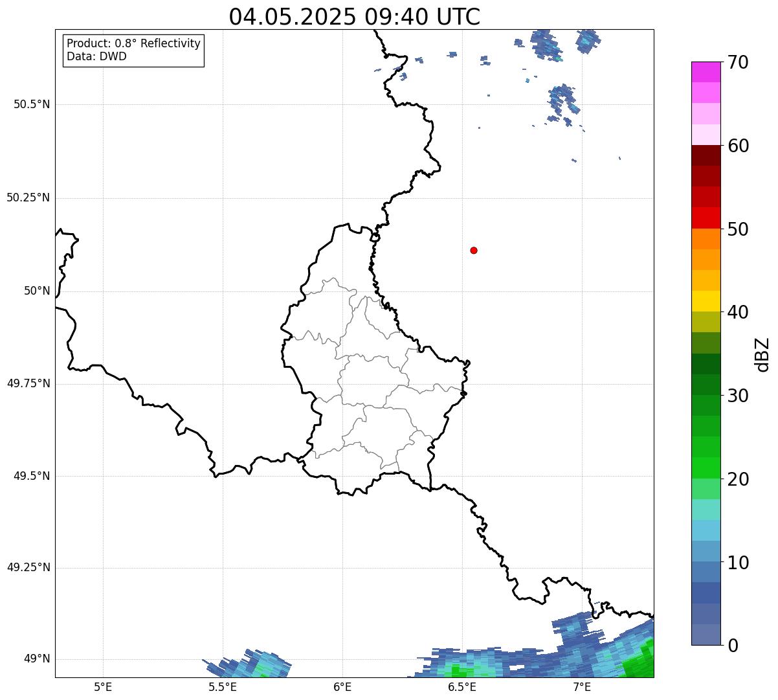
Task: Click the magenta top colorbar segment
Action: [706, 72]
